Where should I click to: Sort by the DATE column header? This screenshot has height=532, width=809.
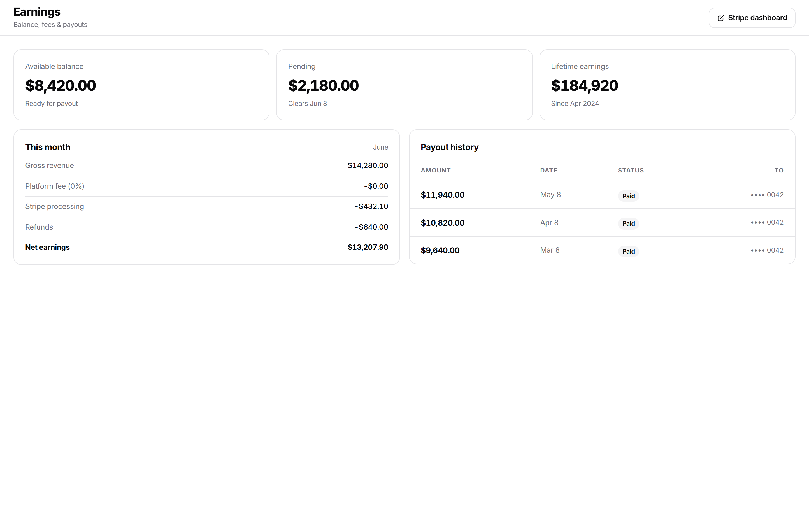click(549, 171)
